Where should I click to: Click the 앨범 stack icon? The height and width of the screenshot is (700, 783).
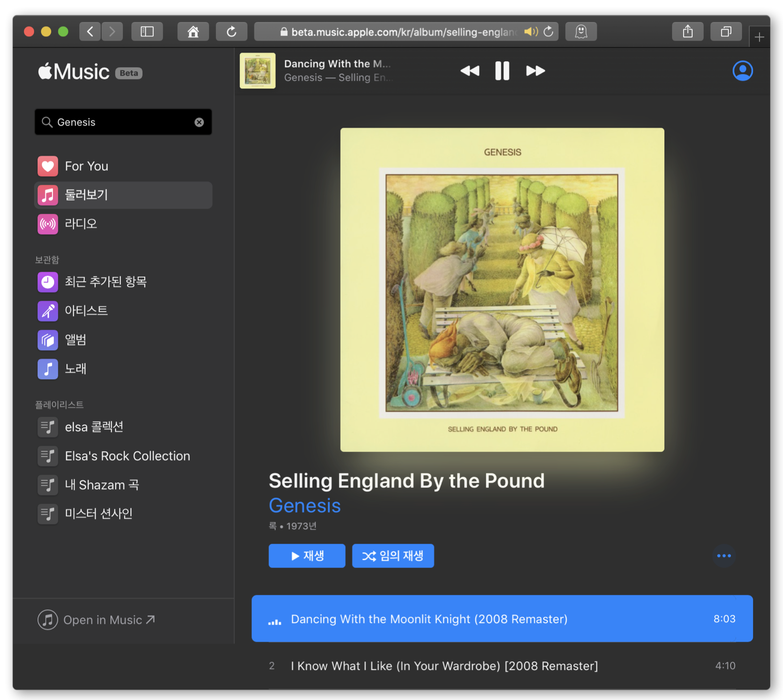(48, 340)
